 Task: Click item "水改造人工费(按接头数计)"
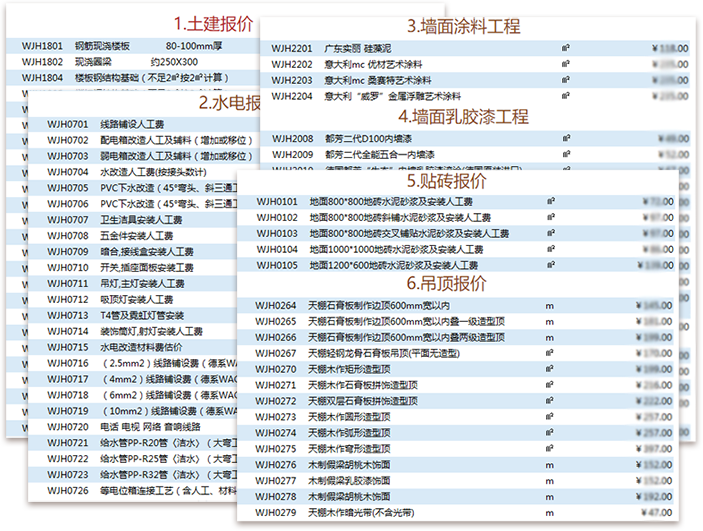click(153, 172)
